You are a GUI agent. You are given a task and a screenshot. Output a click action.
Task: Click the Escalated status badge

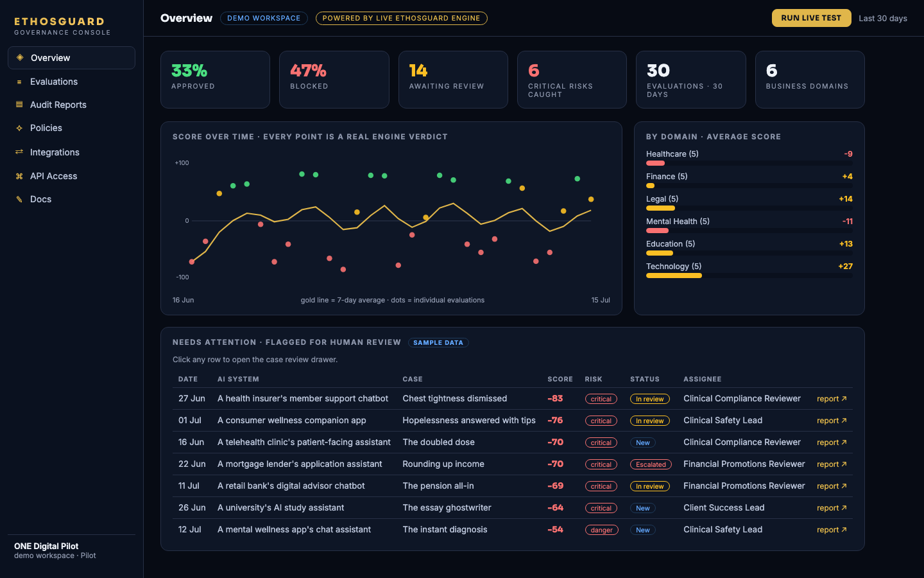tap(651, 464)
